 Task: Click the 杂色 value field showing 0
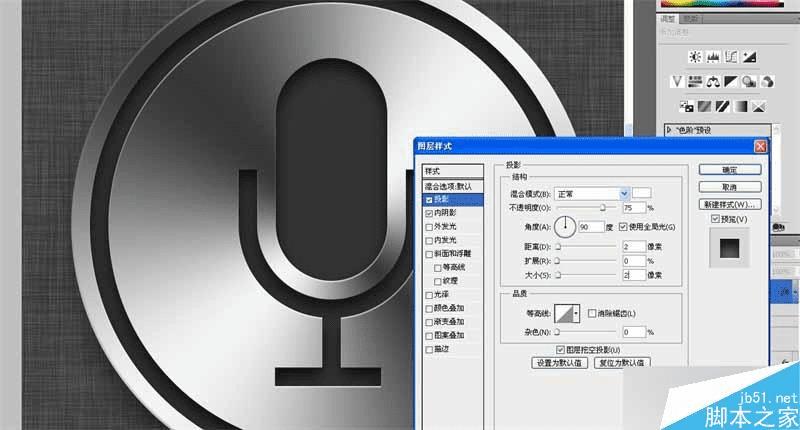click(634, 332)
